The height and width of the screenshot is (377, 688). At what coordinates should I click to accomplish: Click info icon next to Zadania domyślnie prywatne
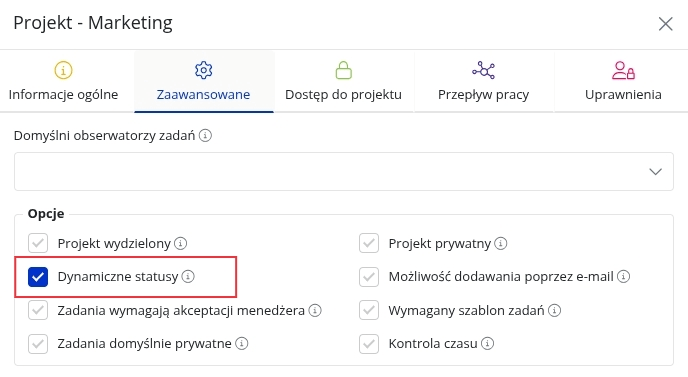[x=241, y=343]
